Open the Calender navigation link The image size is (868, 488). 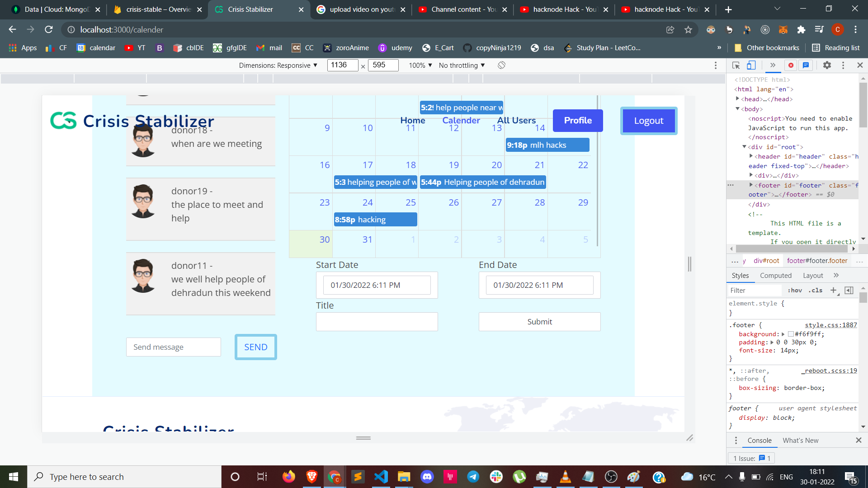pos(461,120)
